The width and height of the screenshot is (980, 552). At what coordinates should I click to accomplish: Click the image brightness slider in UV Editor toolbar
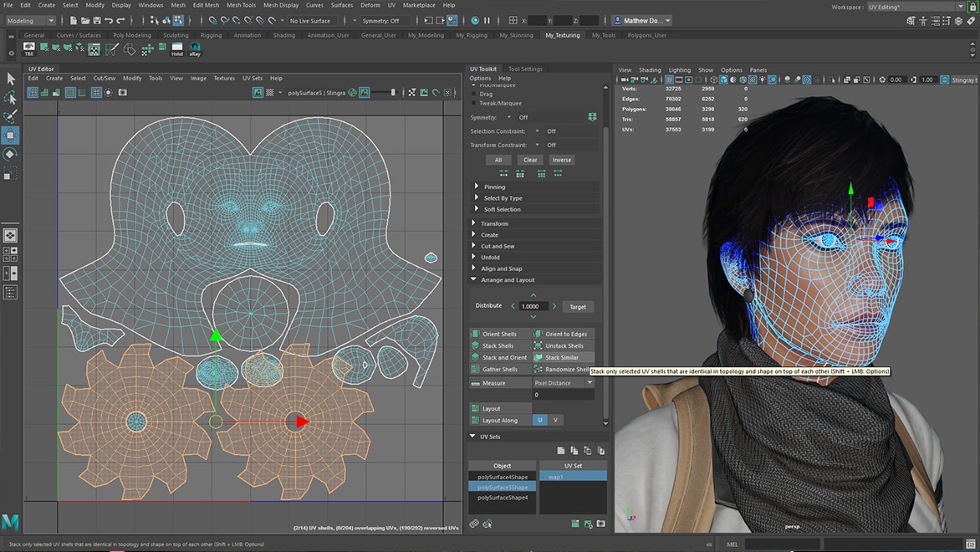[x=393, y=92]
